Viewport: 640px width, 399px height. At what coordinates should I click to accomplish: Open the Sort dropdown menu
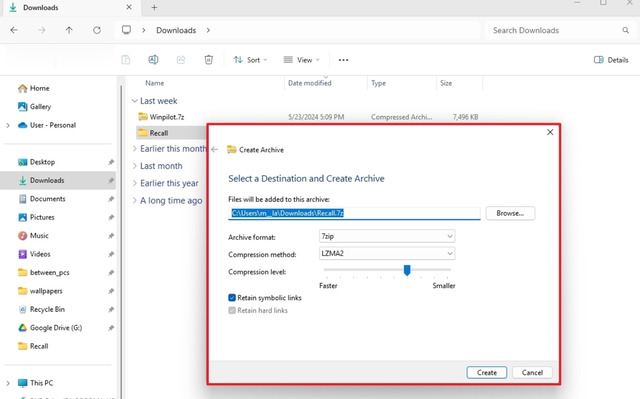click(250, 60)
